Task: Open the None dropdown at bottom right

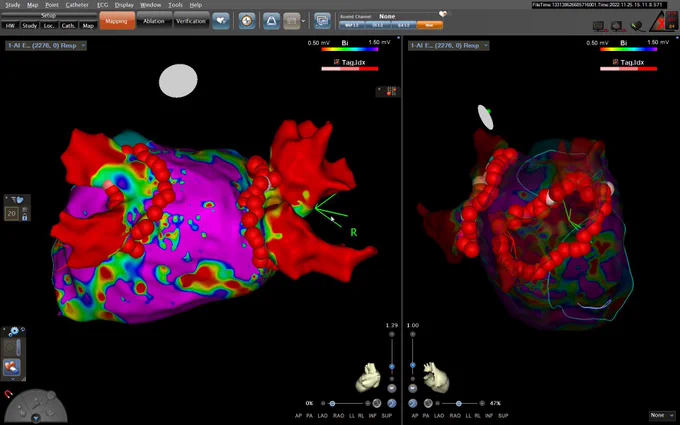Action: tap(662, 415)
